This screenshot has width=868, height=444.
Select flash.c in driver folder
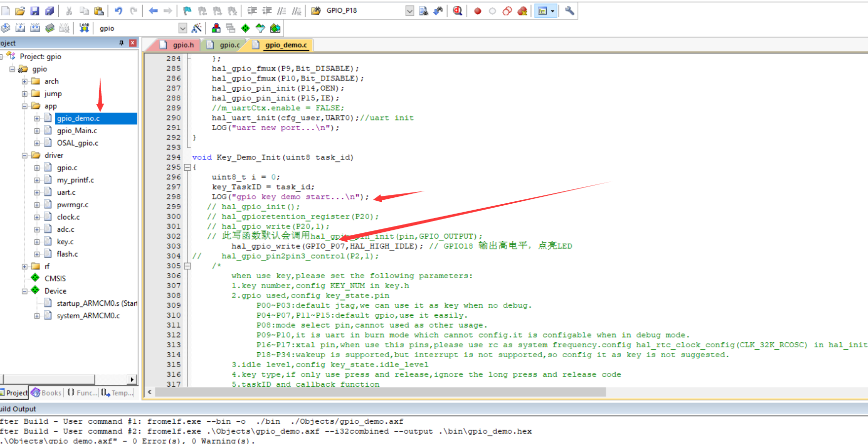point(67,254)
